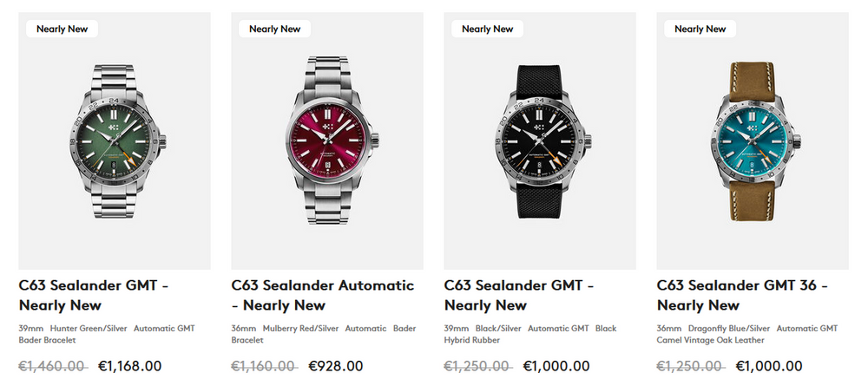Select the €1,168.00 sale price

(x=130, y=366)
